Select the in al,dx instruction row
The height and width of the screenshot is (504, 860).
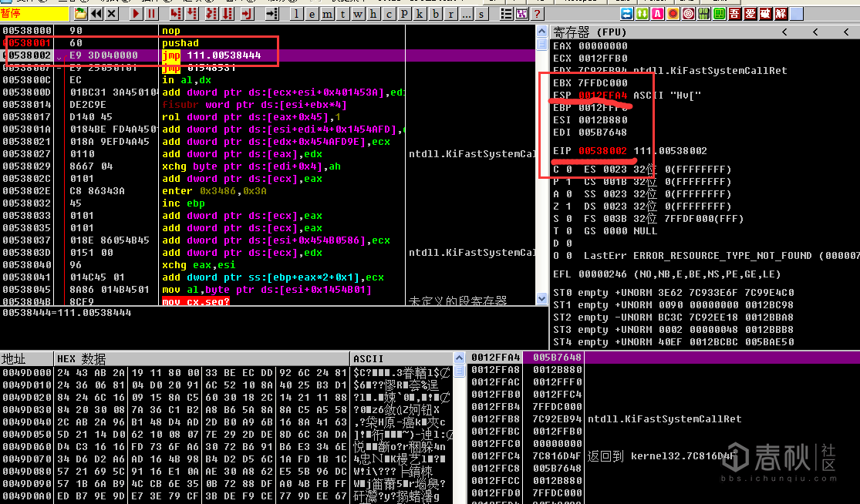pos(268,80)
